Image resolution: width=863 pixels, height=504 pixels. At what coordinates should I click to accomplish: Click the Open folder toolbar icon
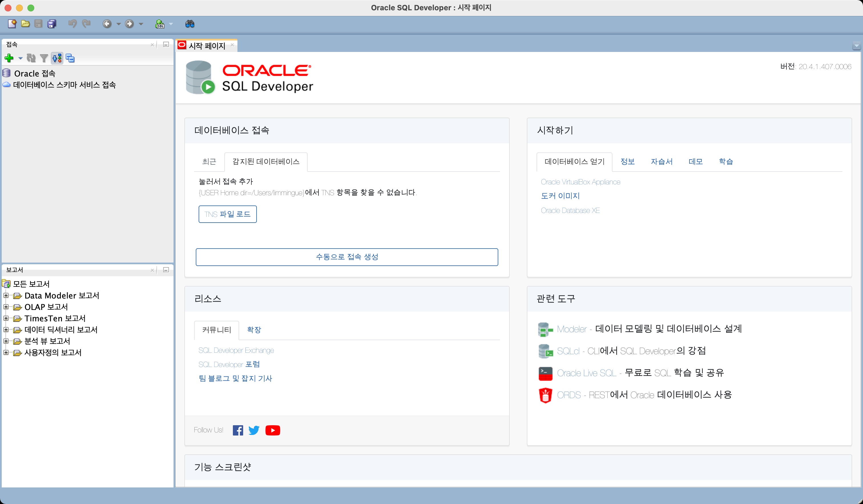25,24
